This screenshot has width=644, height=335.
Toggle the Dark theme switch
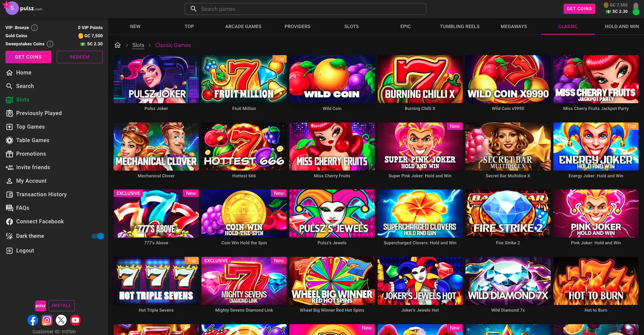98,236
